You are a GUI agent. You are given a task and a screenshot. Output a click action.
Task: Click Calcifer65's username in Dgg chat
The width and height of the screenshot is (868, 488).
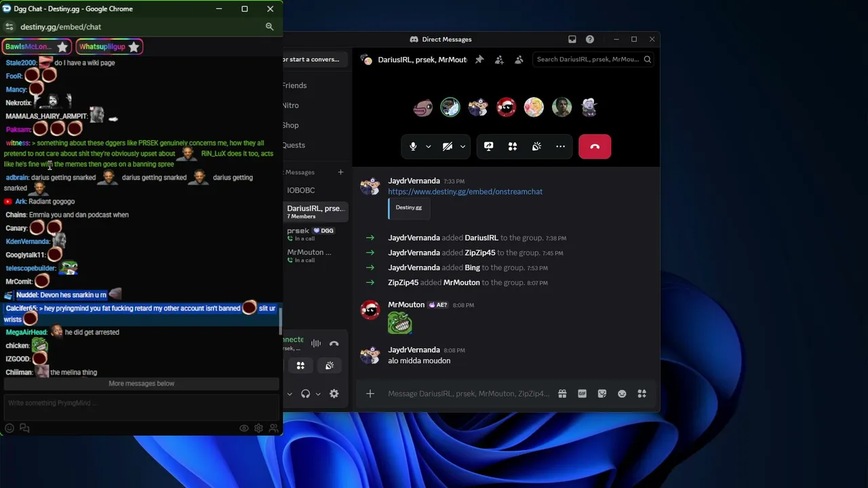21,308
